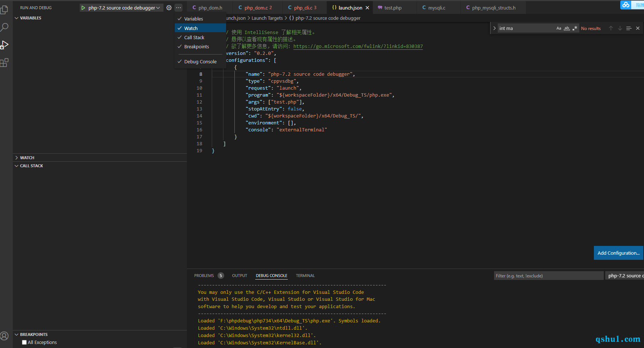644x348 pixels.
Task: Switch to the php_mysqli_structs.h tab
Action: (x=493, y=8)
